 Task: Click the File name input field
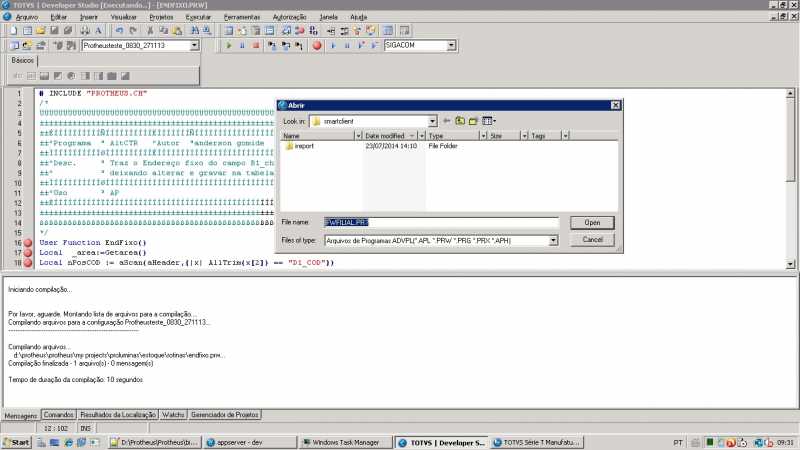(441, 222)
